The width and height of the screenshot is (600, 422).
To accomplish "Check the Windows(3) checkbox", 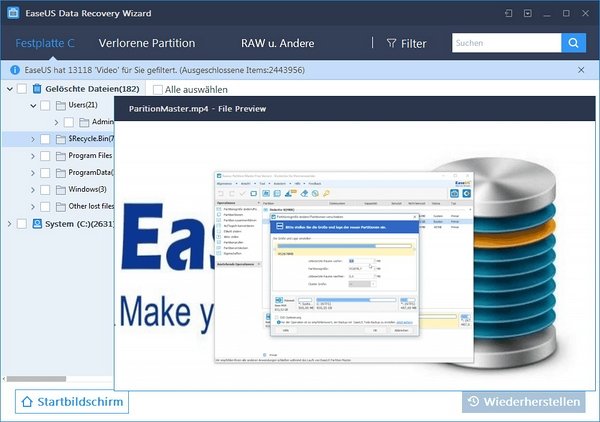I will coord(45,189).
